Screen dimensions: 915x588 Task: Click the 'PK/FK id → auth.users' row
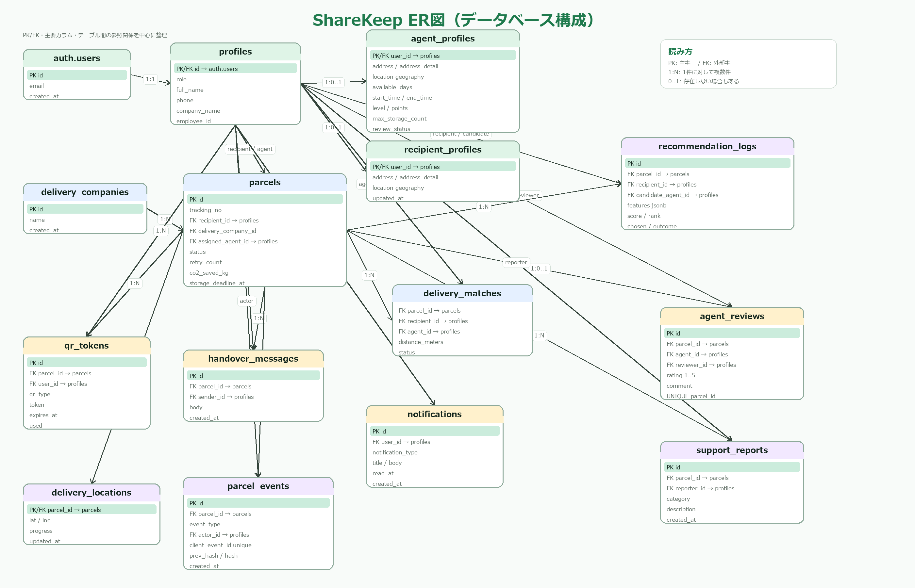coord(235,69)
